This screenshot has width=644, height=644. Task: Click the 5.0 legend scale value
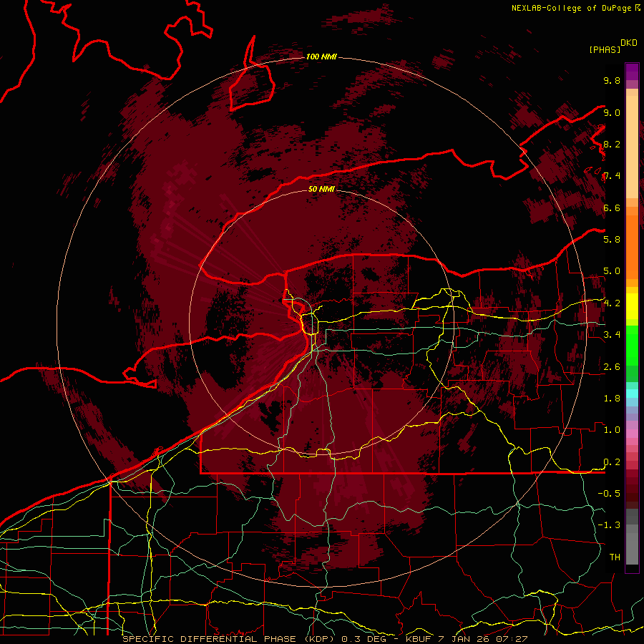click(x=612, y=271)
